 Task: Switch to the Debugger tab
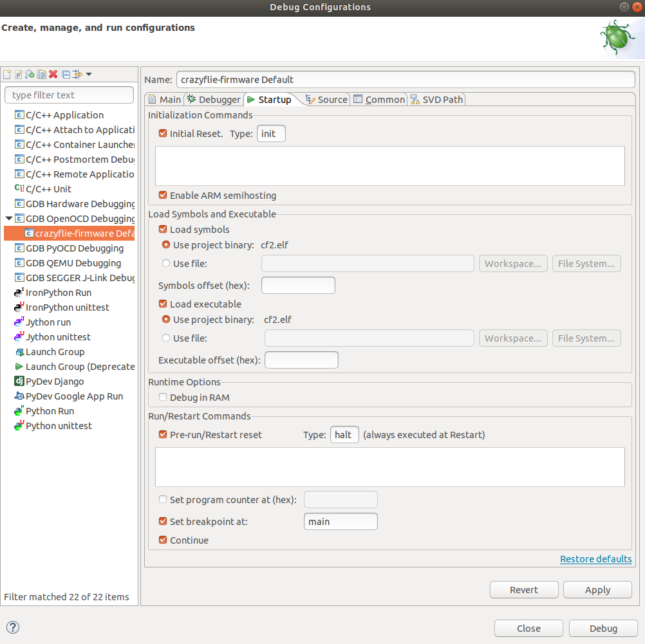(x=213, y=100)
